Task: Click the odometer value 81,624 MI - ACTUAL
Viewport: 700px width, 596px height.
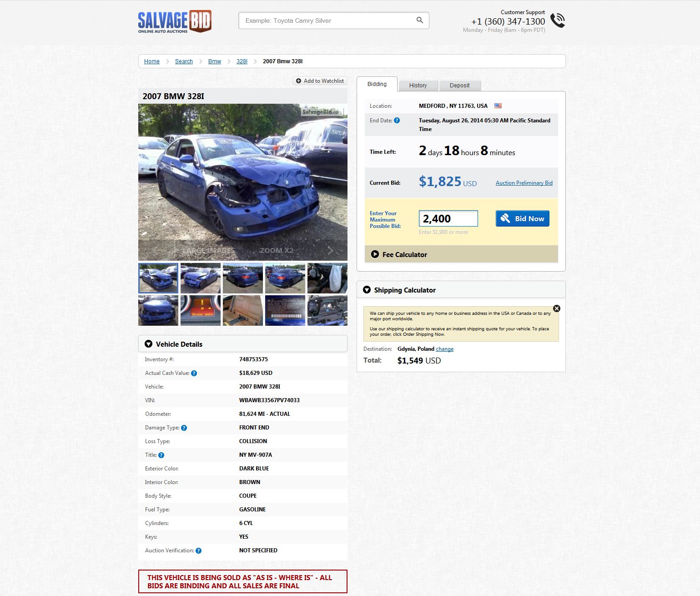Action: (x=265, y=414)
